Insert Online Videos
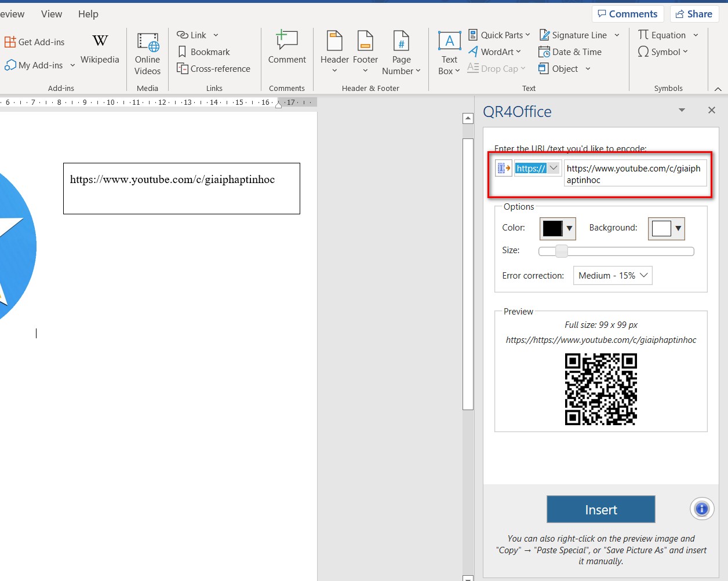 [x=147, y=54]
